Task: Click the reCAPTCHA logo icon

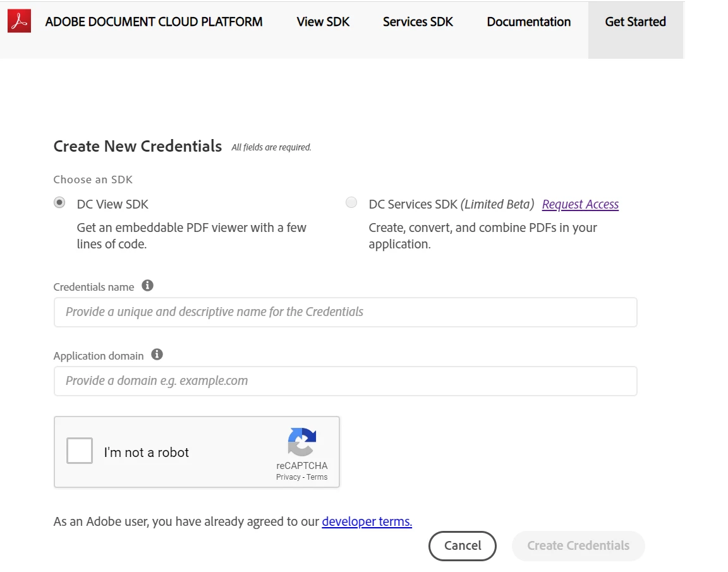Action: (x=301, y=442)
